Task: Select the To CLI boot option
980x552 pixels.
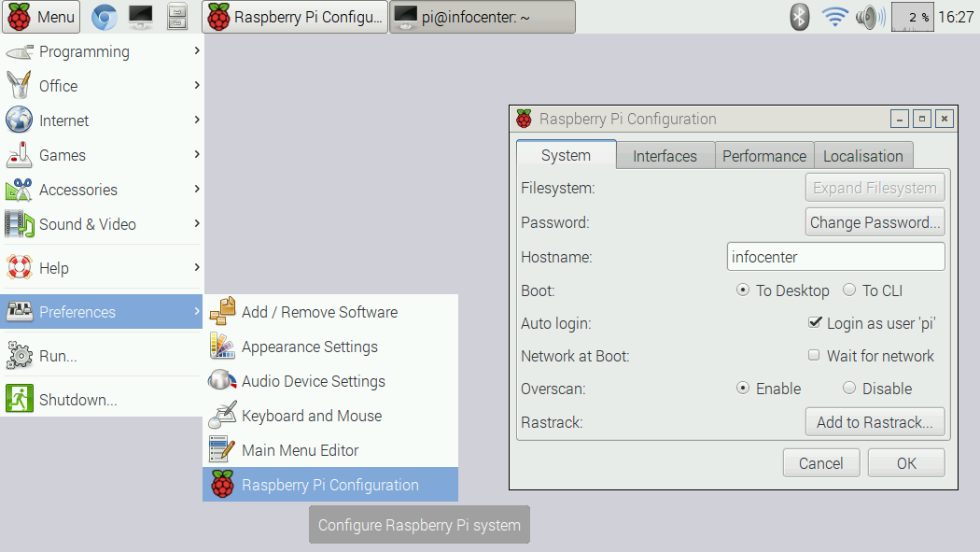Action: pyautogui.click(x=848, y=290)
